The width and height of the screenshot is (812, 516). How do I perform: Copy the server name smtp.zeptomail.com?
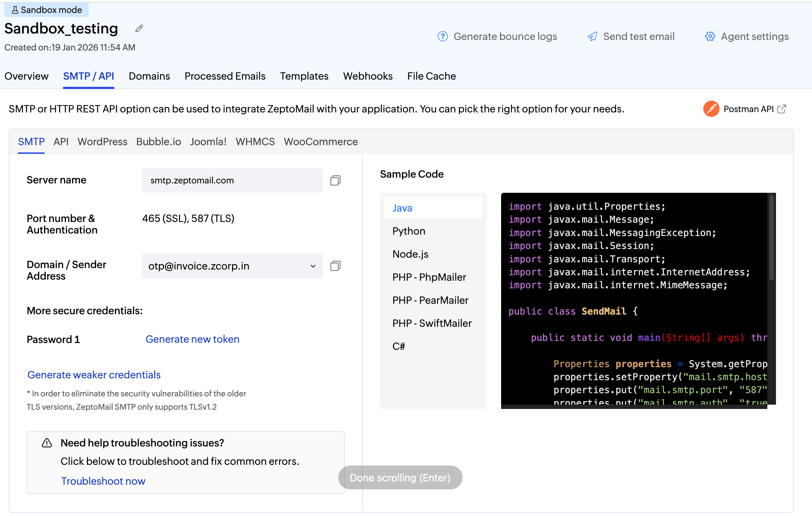[x=335, y=180]
